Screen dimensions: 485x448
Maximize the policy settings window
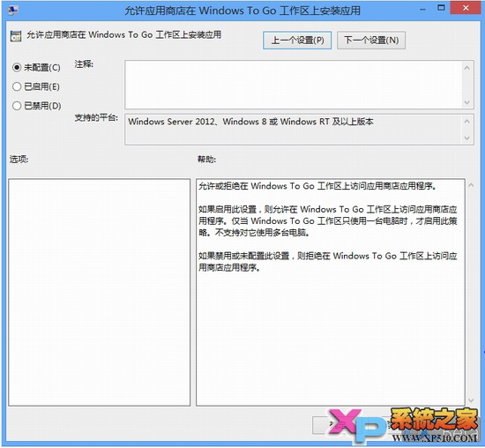pyautogui.click(x=441, y=8)
